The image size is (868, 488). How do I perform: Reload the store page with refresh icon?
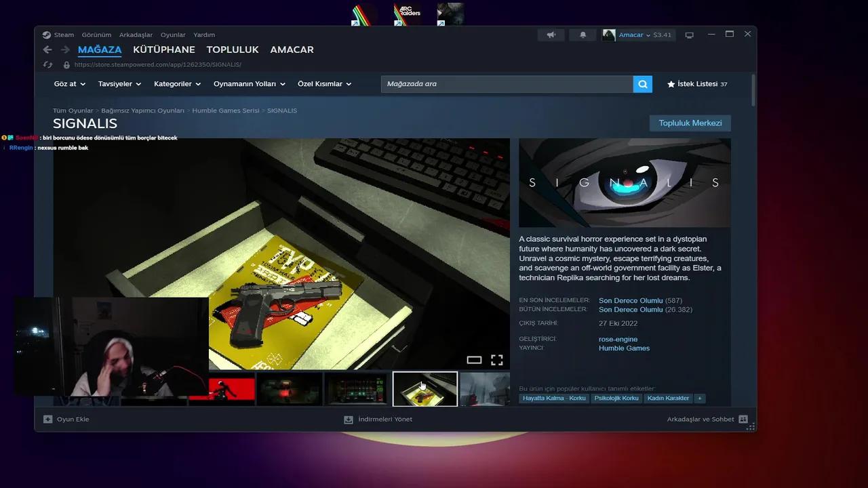tap(48, 64)
